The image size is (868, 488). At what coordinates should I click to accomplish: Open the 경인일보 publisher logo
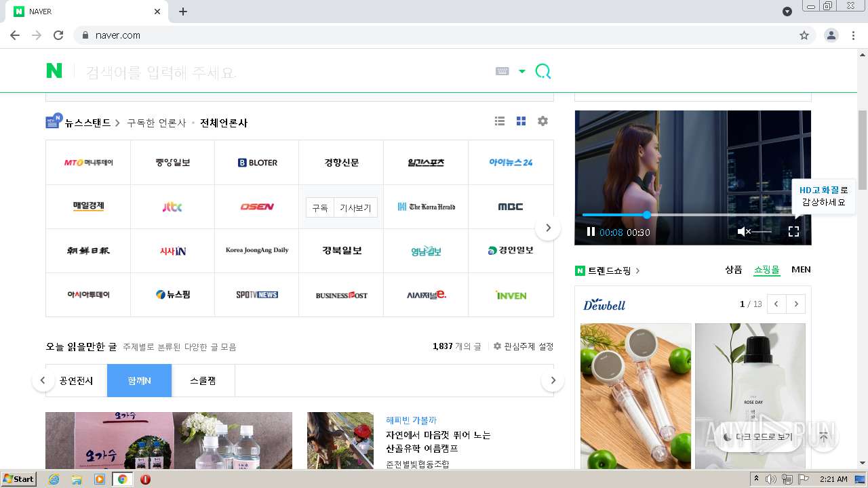tap(511, 251)
